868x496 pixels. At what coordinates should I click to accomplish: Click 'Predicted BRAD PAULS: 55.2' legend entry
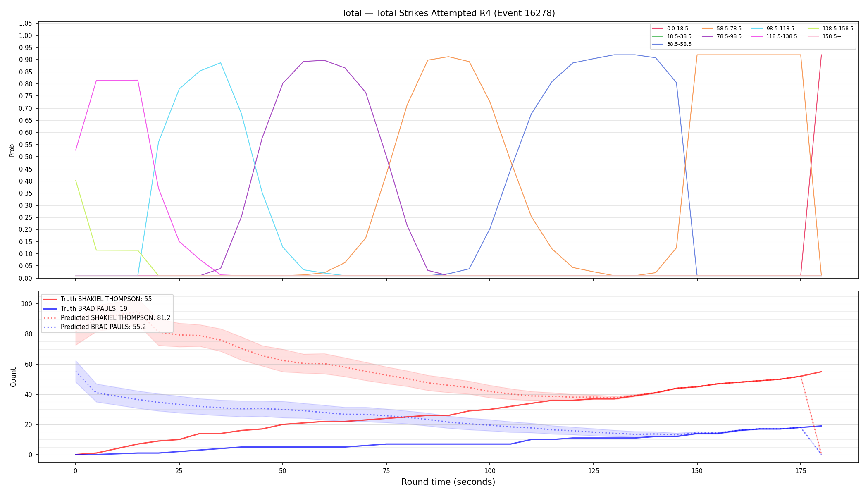tap(95, 327)
